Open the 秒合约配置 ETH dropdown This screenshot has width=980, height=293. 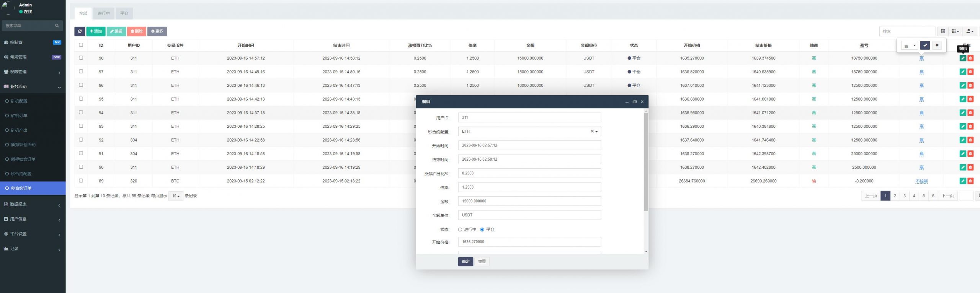[529, 132]
